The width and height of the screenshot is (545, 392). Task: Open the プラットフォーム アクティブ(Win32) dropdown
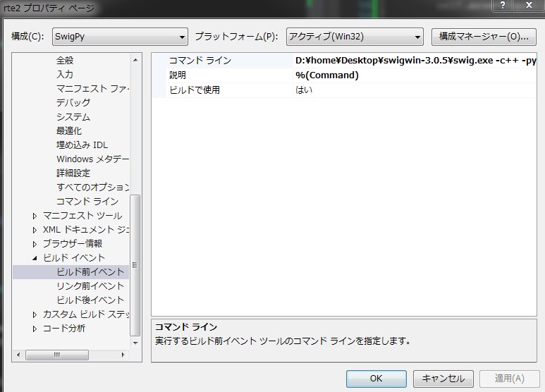355,37
